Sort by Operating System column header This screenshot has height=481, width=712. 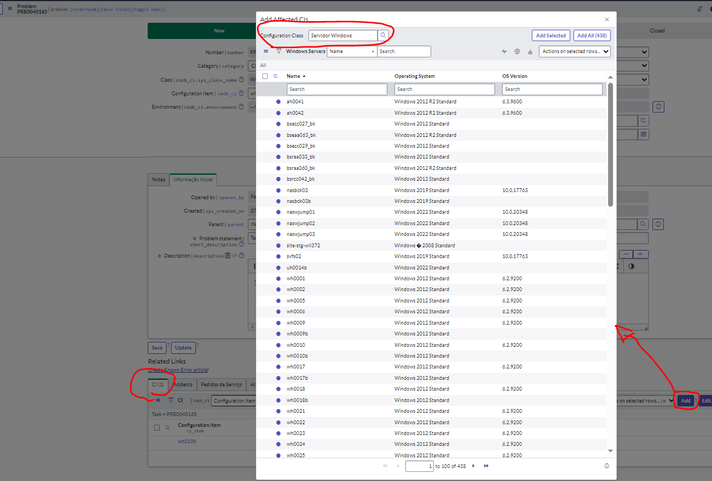tap(415, 76)
